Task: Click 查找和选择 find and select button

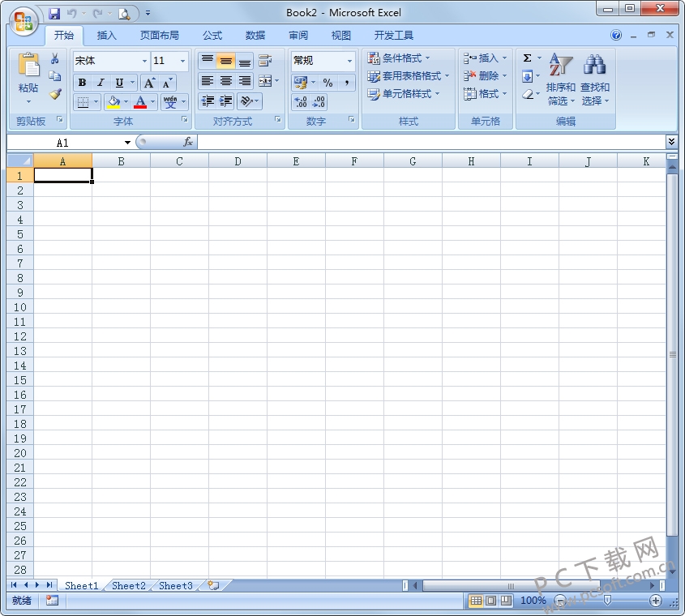Action: [x=594, y=79]
